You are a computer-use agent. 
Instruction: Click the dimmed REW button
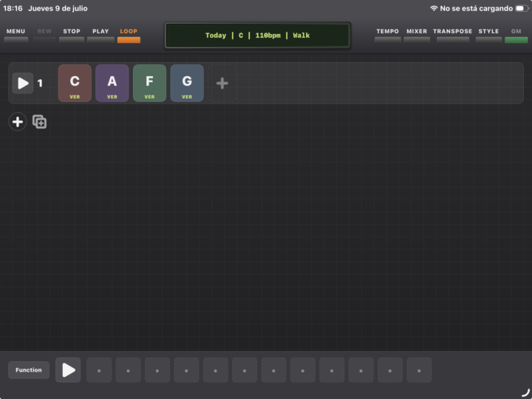44,35
